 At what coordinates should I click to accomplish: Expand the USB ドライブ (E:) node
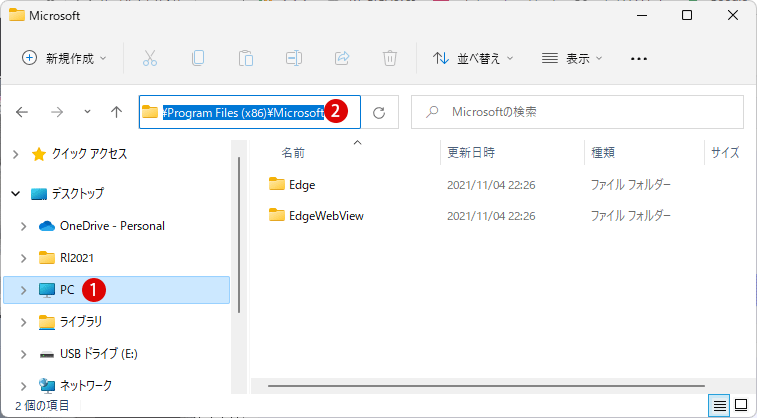coord(23,354)
